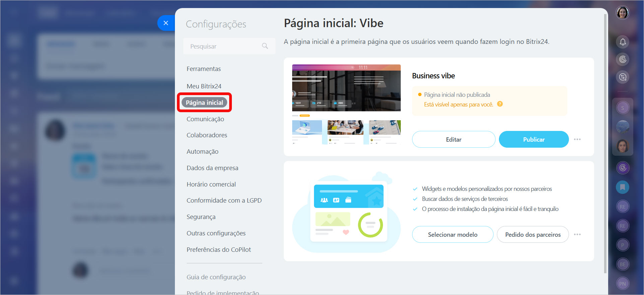644x295 pixels.
Task: Click the purple CoPilot circle icon
Action: coord(623,168)
